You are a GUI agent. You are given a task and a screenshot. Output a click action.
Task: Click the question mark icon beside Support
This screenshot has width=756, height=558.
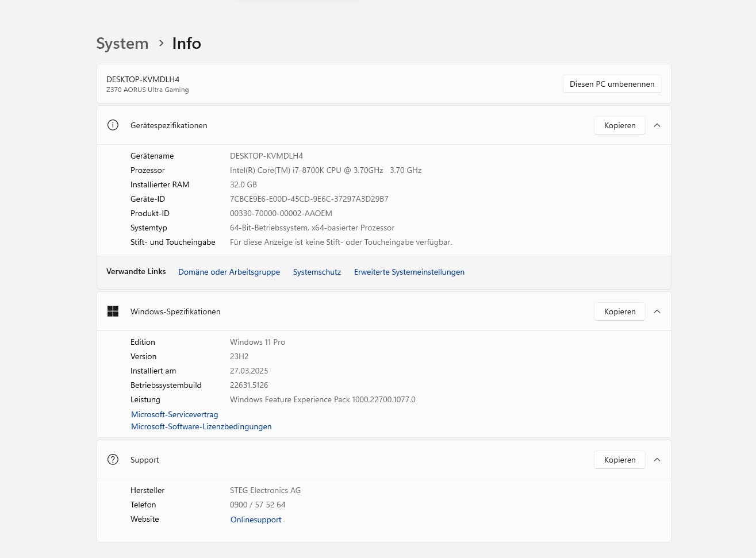[x=113, y=460]
